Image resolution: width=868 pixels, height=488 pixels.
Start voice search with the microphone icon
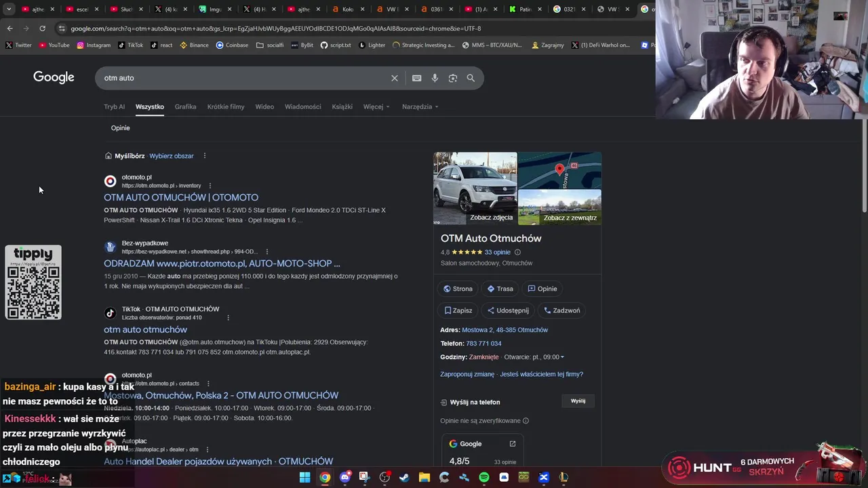435,78
